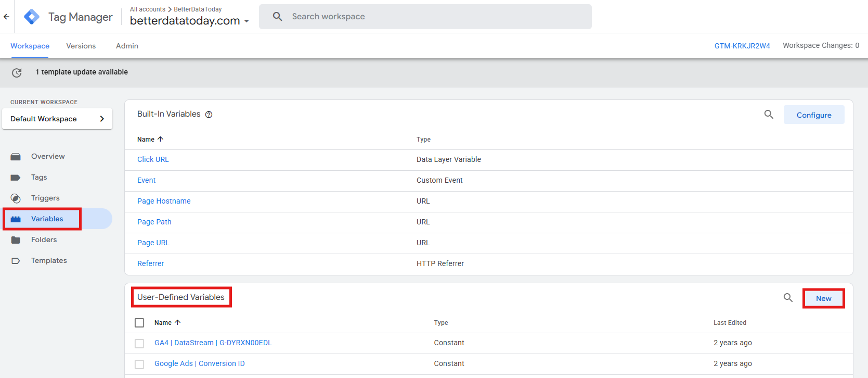Click All accounts breadcrumb link

[x=148, y=9]
